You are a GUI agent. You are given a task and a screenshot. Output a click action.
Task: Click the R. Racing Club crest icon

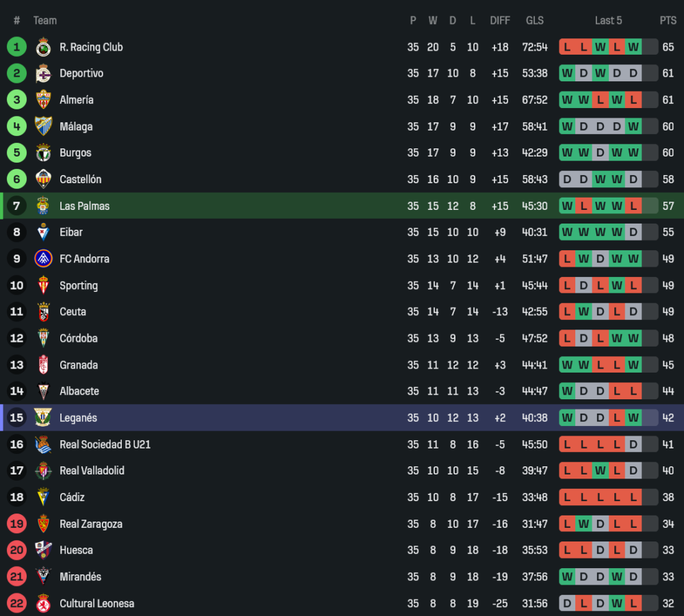coord(43,47)
